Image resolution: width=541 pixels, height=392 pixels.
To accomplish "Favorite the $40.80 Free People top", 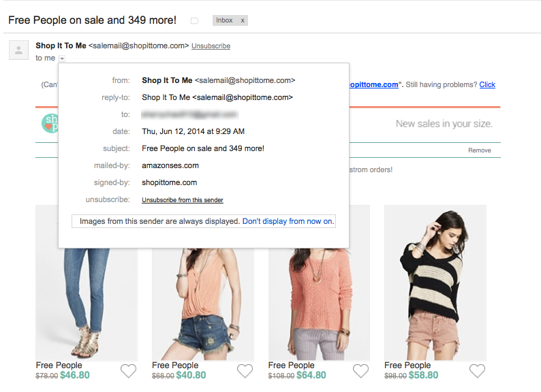I will [245, 371].
